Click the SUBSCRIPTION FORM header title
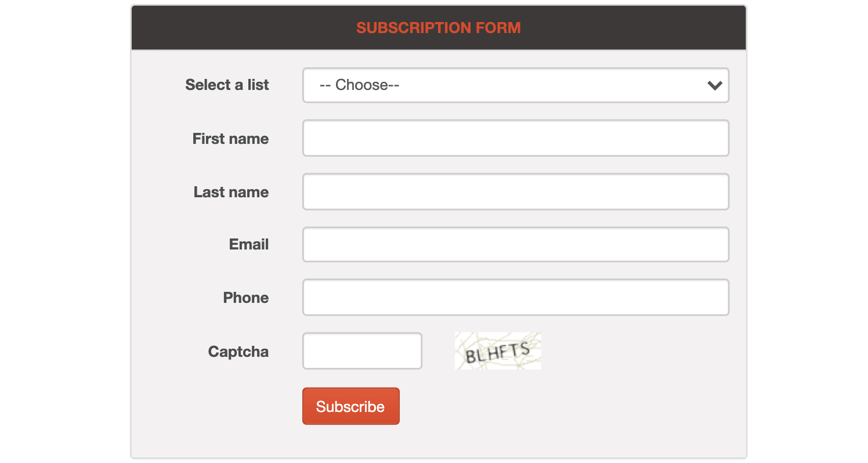This screenshot has width=868, height=463. 439,28
